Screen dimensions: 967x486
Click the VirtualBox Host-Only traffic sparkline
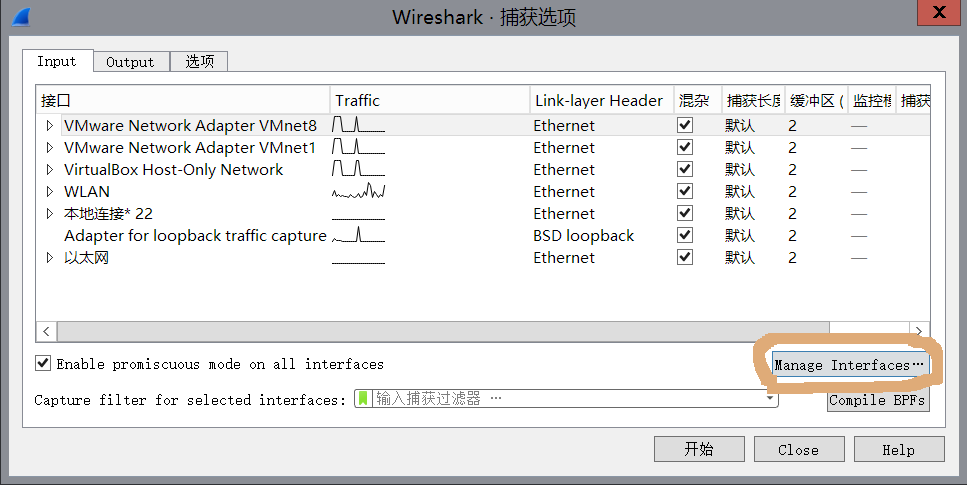coord(358,169)
